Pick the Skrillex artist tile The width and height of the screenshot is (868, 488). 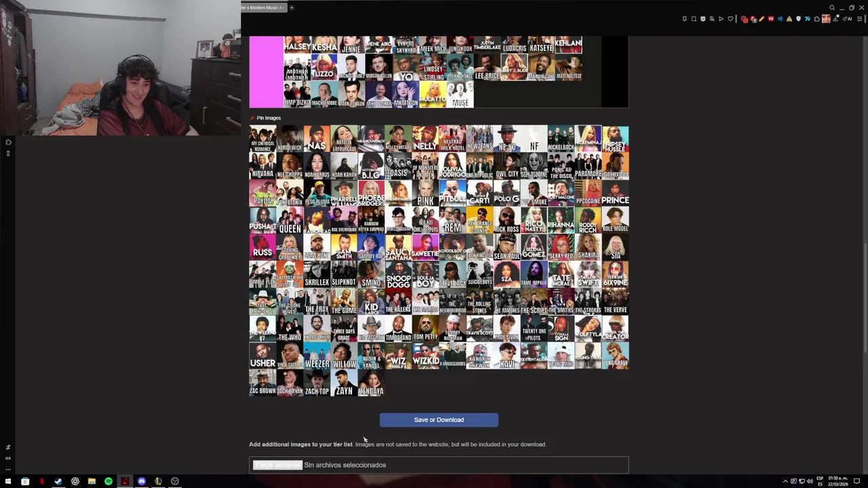(317, 274)
